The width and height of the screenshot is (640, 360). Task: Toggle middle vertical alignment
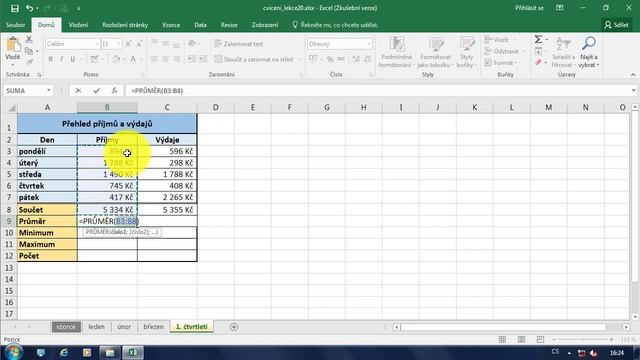[x=166, y=43]
